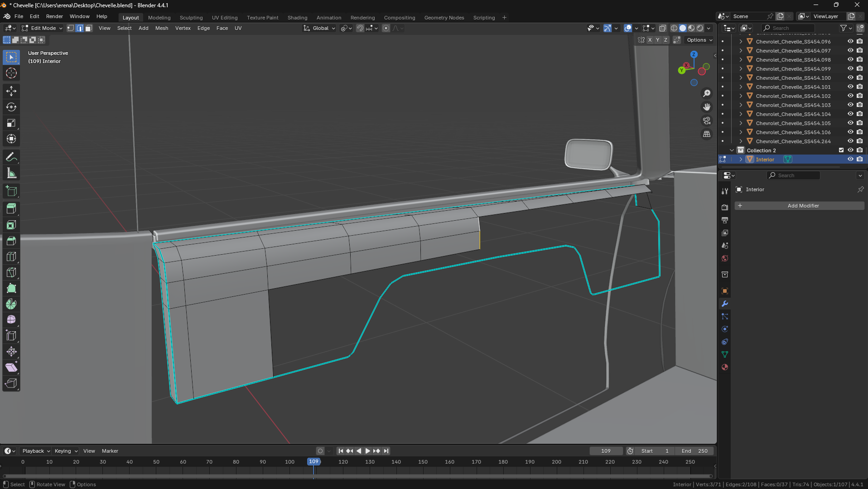Open the Render menu
This screenshot has height=489, width=868.
click(x=54, y=16)
